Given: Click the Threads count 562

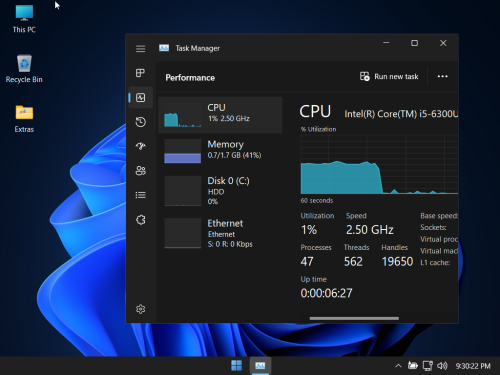Looking at the screenshot, I should 353,262.
